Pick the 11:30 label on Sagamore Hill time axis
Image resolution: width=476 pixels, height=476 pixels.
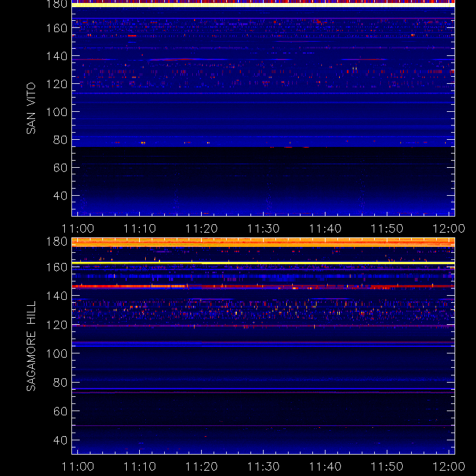tap(264, 466)
